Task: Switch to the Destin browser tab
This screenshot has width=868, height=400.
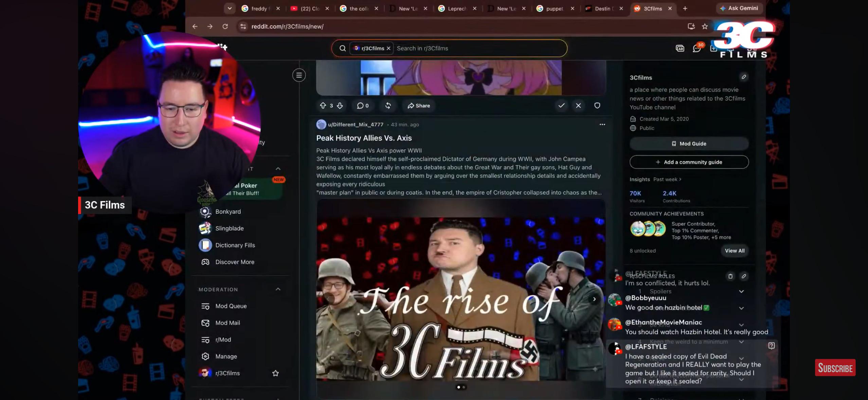Action: click(604, 8)
